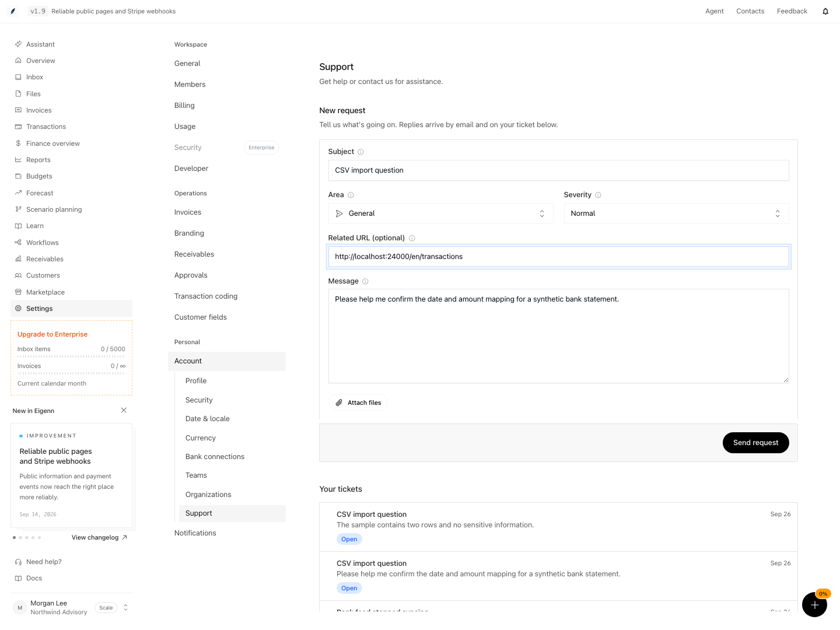The width and height of the screenshot is (840, 630).
Task: Open the View changelog link
Action: (x=99, y=538)
